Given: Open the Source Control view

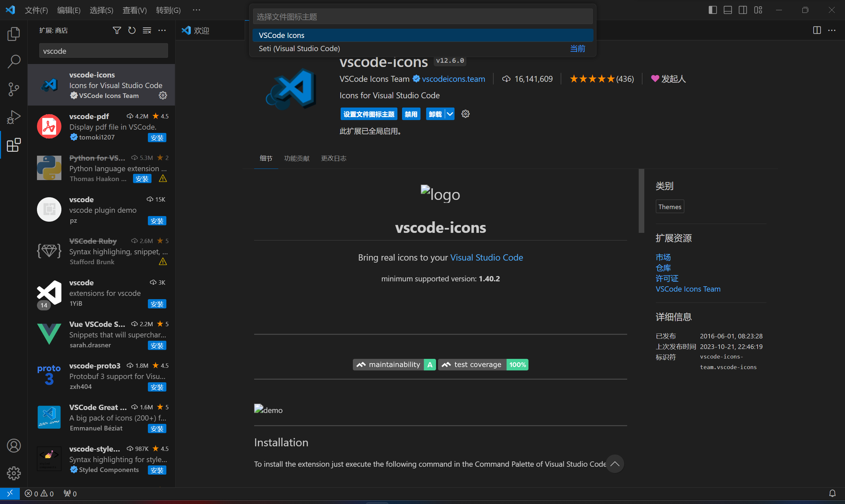Looking at the screenshot, I should [x=14, y=89].
